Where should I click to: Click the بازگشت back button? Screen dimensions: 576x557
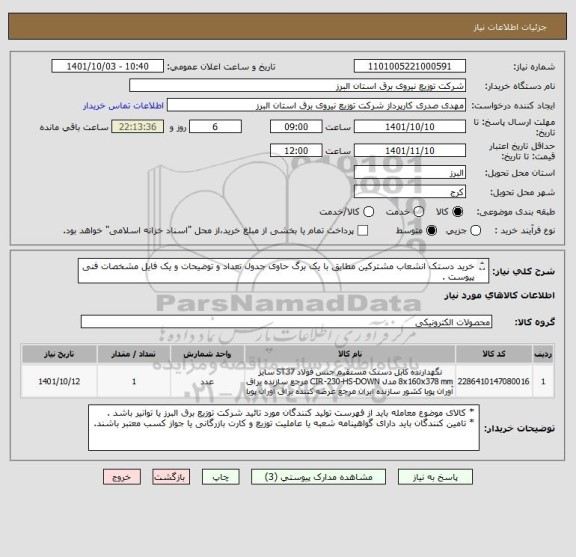point(171,477)
